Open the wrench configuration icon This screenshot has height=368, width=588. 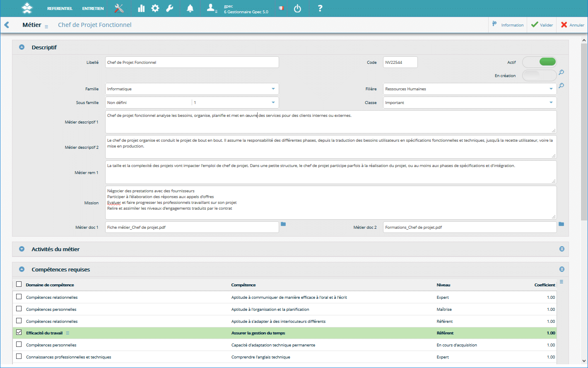(x=169, y=8)
